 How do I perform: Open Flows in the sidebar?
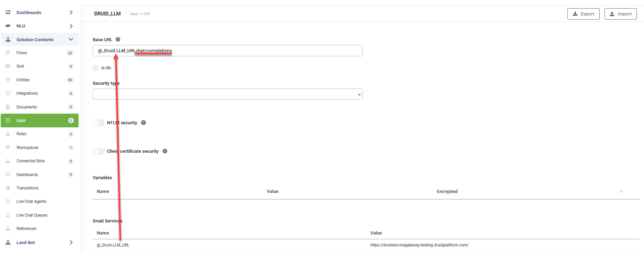click(x=22, y=53)
